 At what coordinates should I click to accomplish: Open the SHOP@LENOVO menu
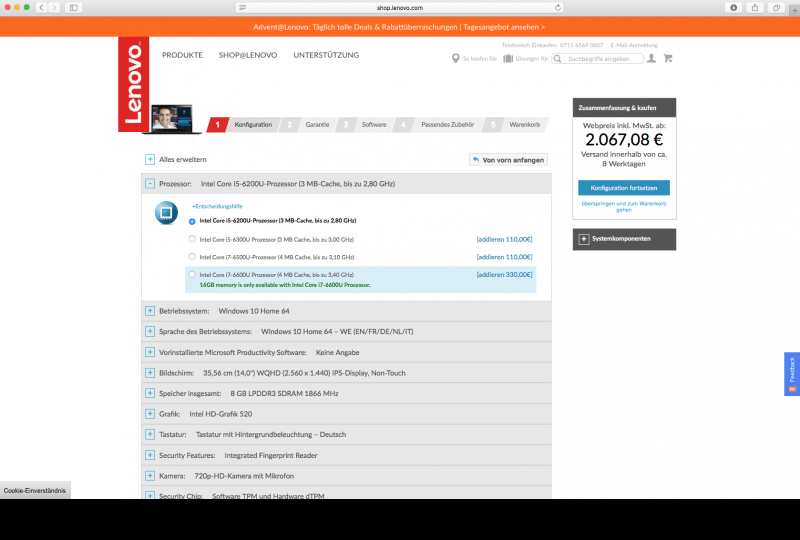click(248, 55)
